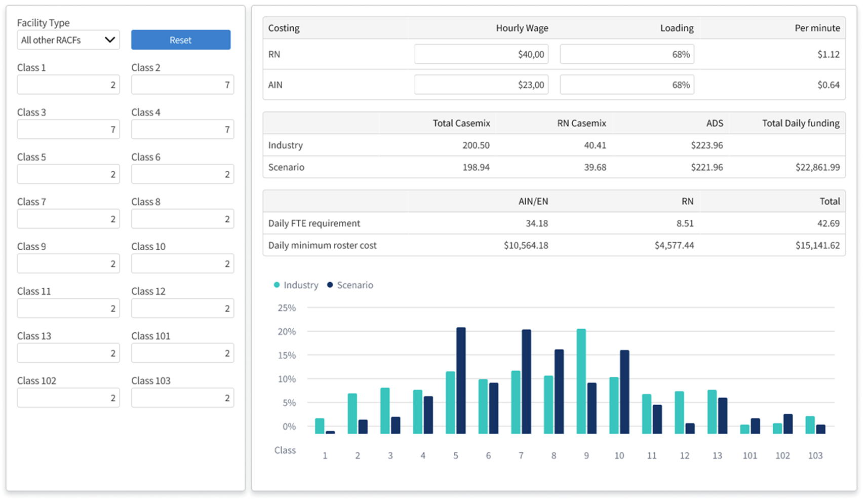Viewport: 868px width, 502px height.
Task: Click the Class 102 input field
Action: pos(68,398)
